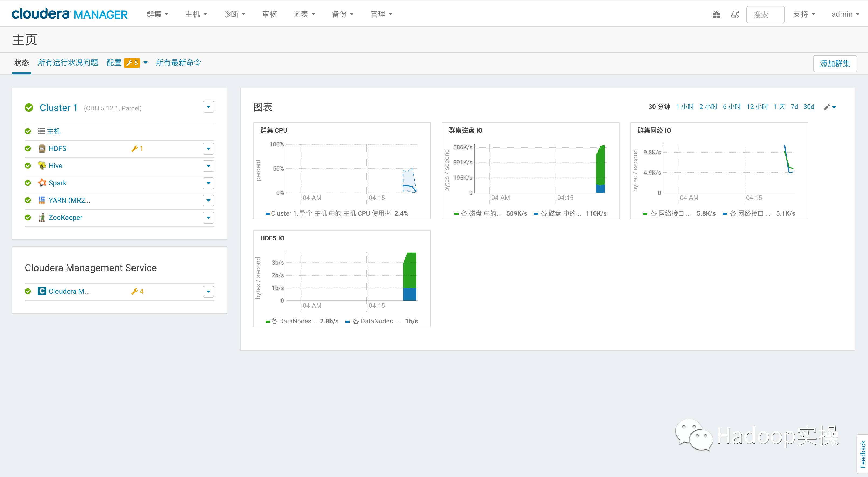The image size is (868, 477).
Task: Open the Spark service actions dropdown
Action: tap(209, 183)
